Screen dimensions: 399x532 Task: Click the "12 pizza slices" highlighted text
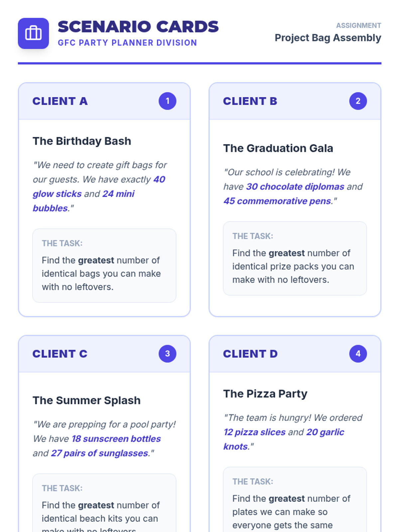click(254, 432)
